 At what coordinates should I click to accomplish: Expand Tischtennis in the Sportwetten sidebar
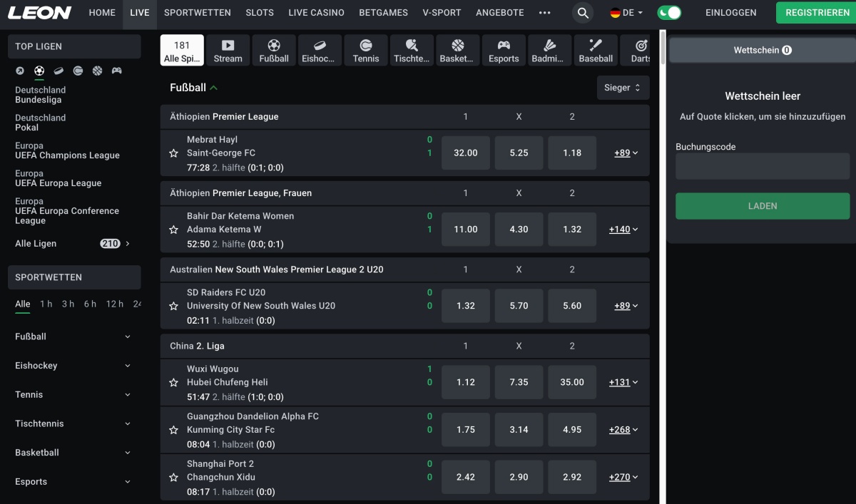74,423
